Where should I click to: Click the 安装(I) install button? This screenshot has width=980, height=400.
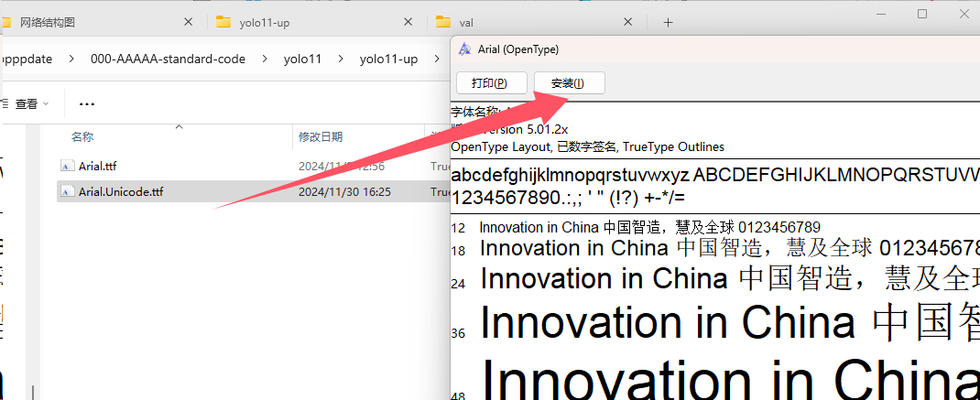[569, 83]
